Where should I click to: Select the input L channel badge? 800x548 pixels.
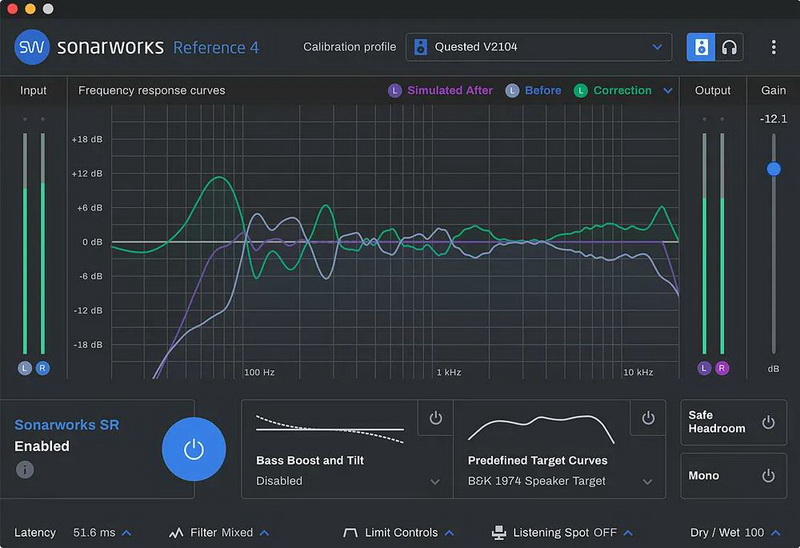point(24,368)
